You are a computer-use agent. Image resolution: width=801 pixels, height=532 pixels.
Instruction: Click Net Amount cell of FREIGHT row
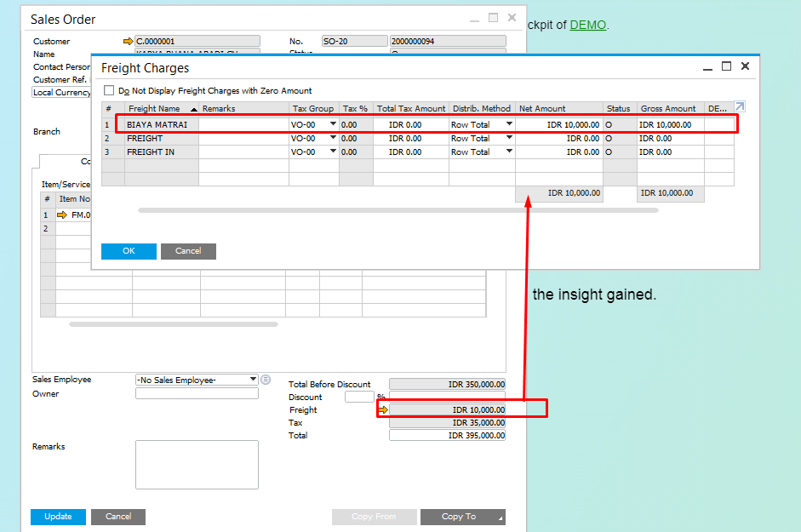point(559,139)
